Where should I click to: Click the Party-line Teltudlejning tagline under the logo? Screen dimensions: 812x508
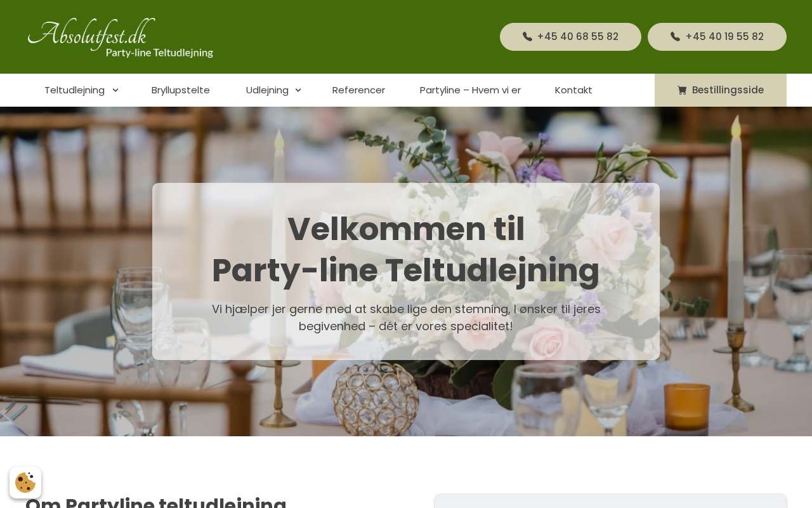click(159, 53)
